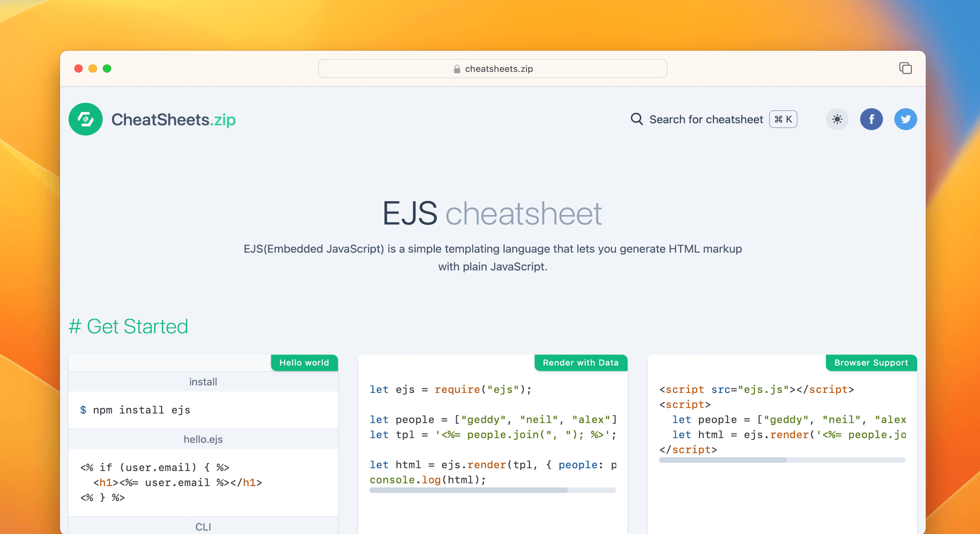This screenshot has height=534, width=980.
Task: Click the Browser Support badge
Action: [x=871, y=363]
